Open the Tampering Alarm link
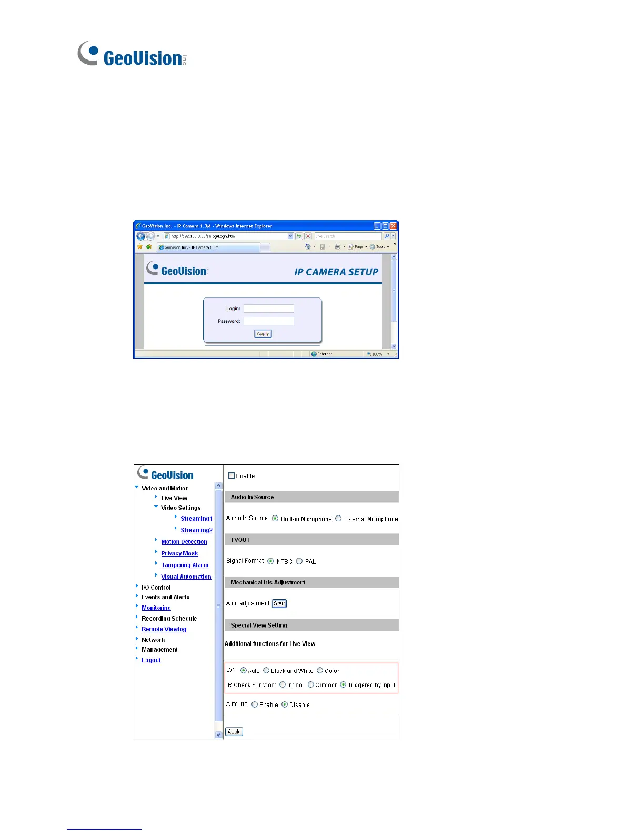644x834 pixels. click(185, 565)
